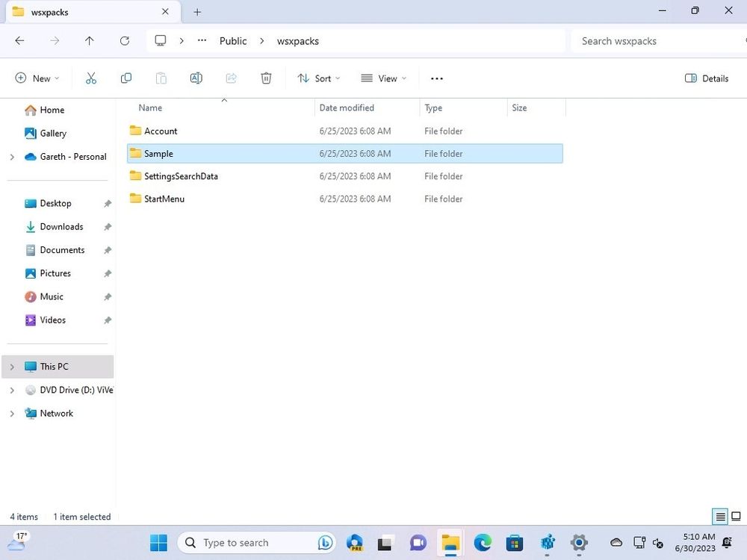Unpin Pictures pin icon

108,274
